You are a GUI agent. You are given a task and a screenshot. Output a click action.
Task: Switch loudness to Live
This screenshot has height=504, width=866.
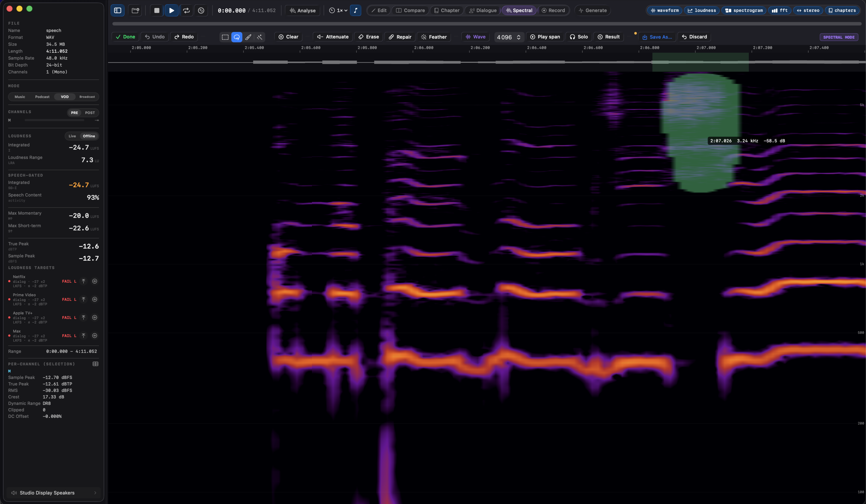(x=72, y=136)
